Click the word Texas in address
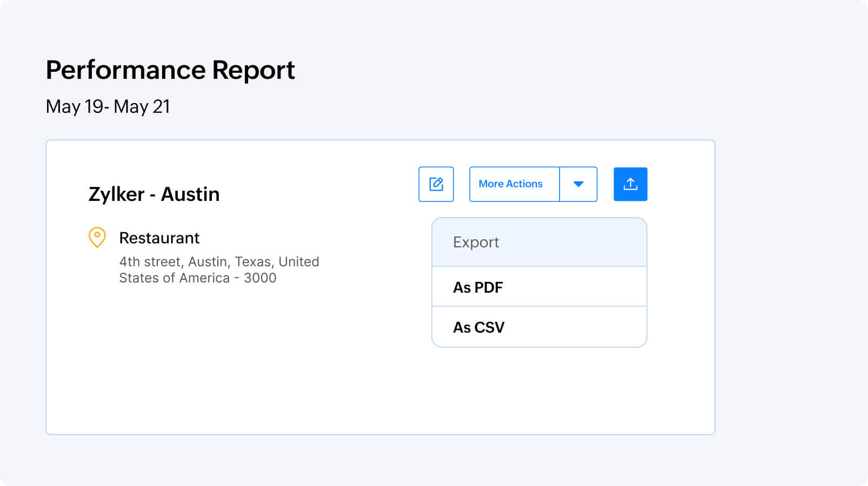The width and height of the screenshot is (868, 486). (253, 262)
